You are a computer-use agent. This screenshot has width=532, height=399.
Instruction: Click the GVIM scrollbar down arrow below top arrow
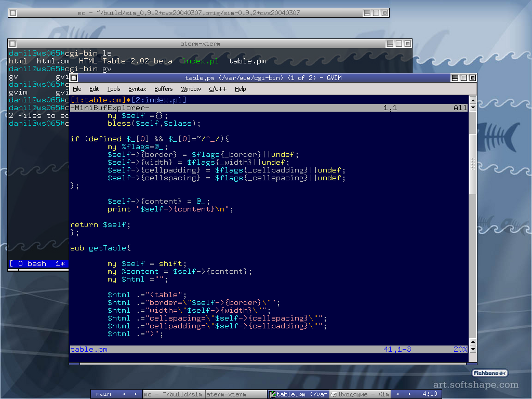tap(473, 108)
